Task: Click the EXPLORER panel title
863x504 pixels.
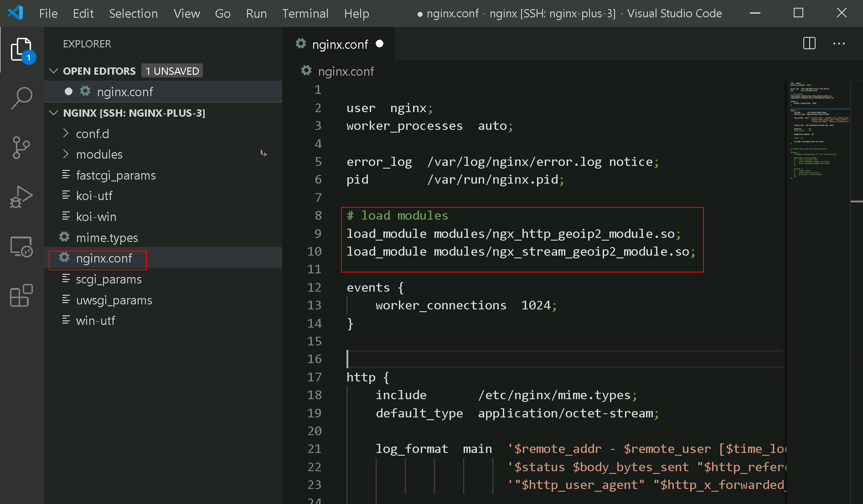Action: 87,44
